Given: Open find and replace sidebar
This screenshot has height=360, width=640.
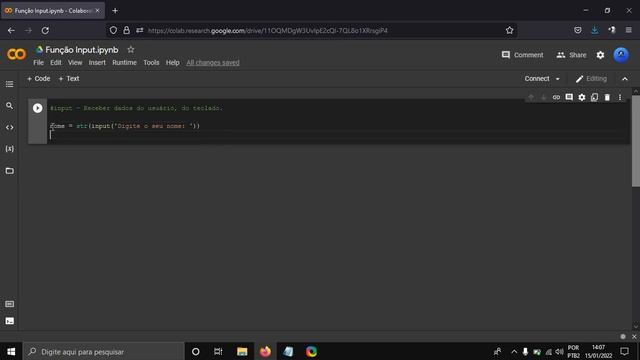Looking at the screenshot, I should pyautogui.click(x=9, y=106).
